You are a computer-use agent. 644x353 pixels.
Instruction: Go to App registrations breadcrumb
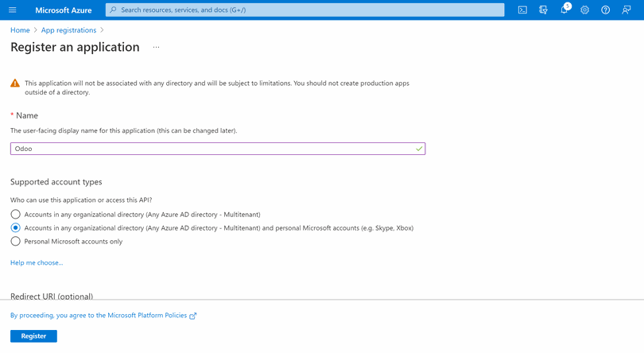(68, 30)
